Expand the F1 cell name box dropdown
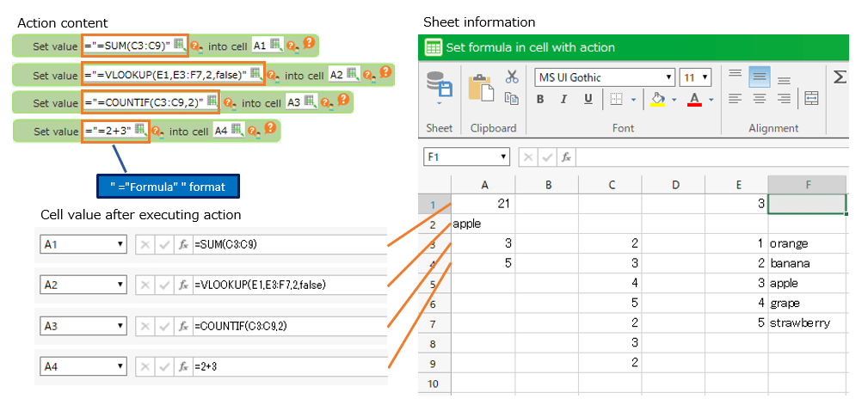This screenshot has height=405, width=868. tap(503, 157)
